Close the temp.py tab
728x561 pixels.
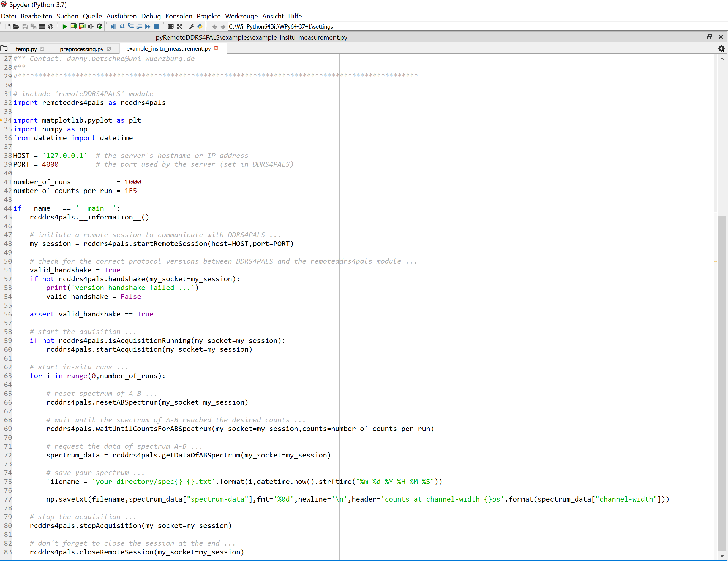[42, 49]
